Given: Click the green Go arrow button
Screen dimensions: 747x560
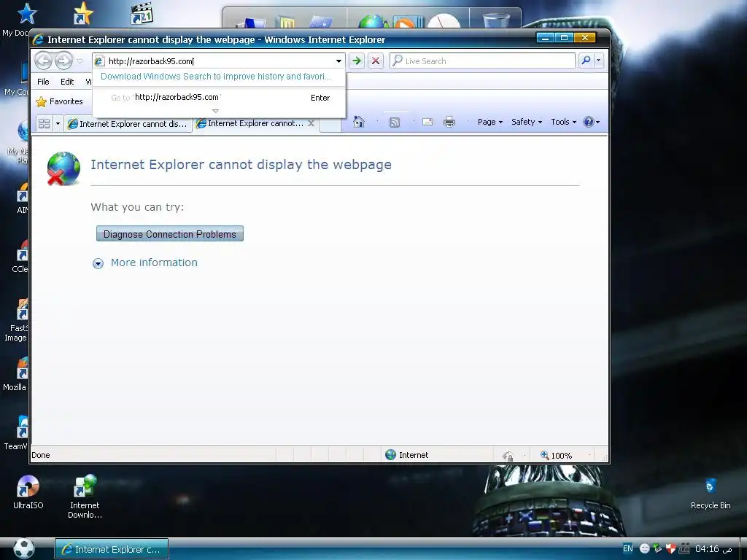Looking at the screenshot, I should tap(356, 61).
